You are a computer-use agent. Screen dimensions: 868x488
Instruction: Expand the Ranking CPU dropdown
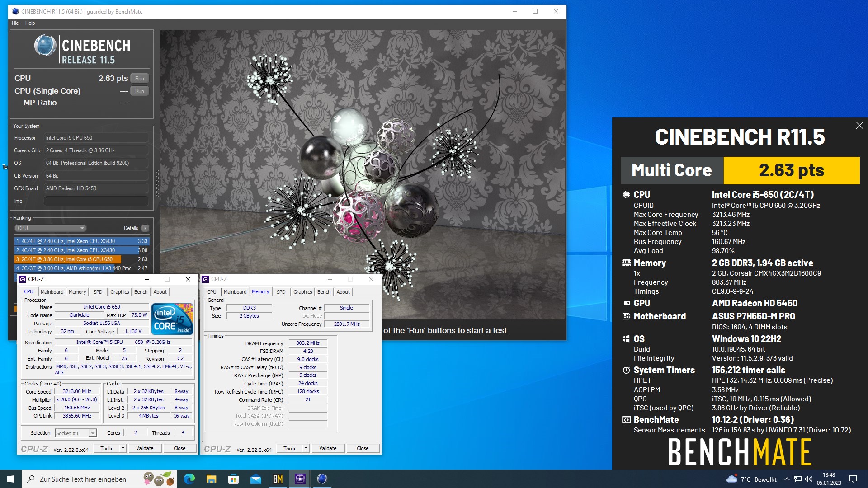click(x=50, y=228)
